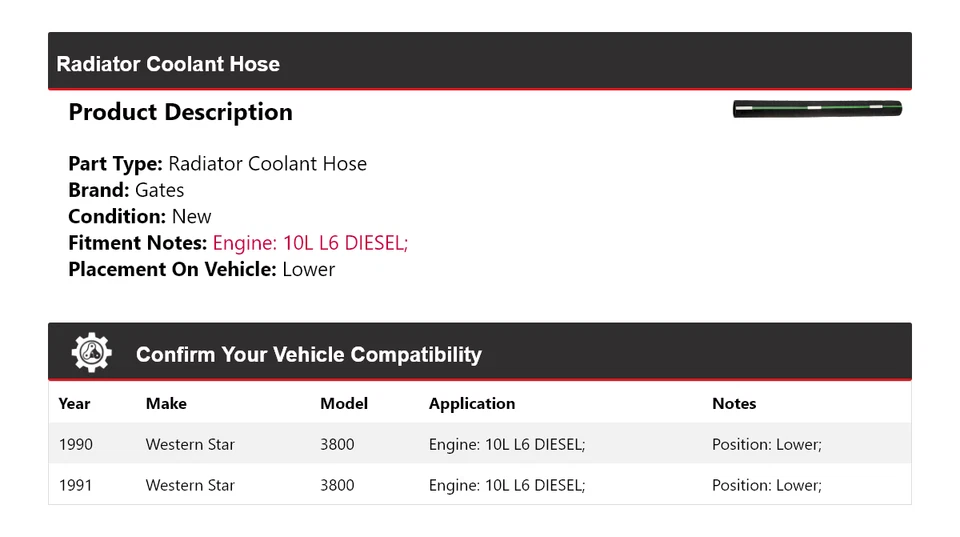Click the Condition: New text line
This screenshot has height=537, width=960.
tap(140, 217)
